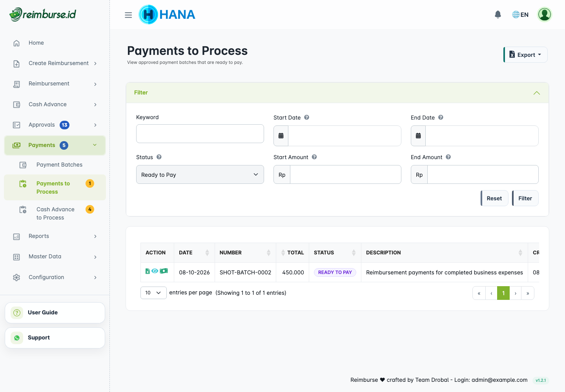
Task: Expand the Reports menu
Action: tap(55, 236)
